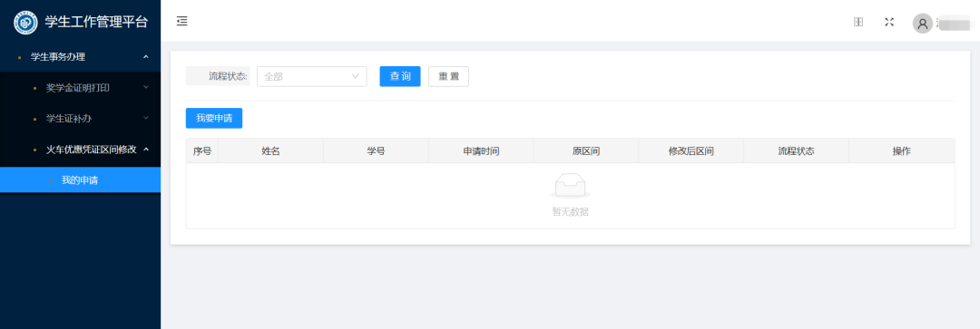Click the 学生工作管理平台 title
The height and width of the screenshot is (329, 980).
click(x=96, y=23)
